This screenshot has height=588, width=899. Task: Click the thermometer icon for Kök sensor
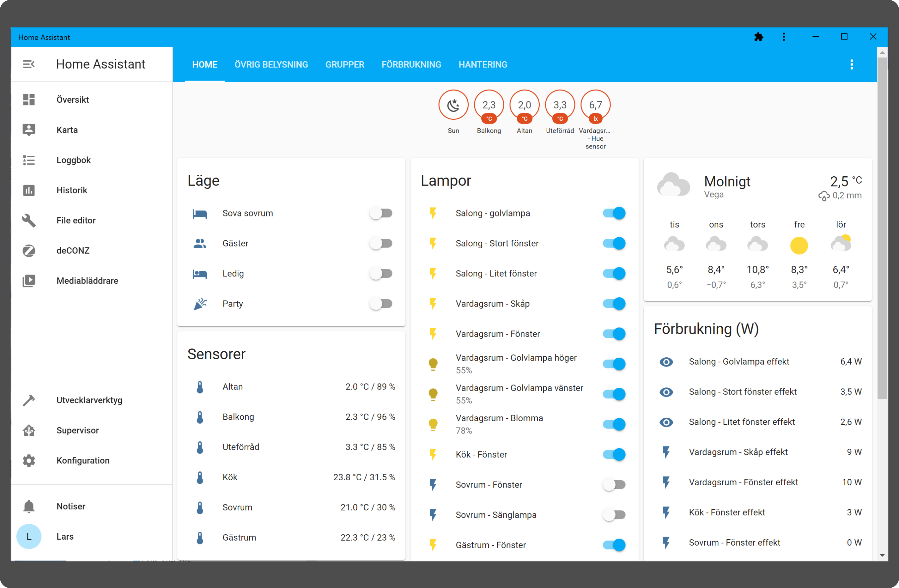tap(200, 477)
